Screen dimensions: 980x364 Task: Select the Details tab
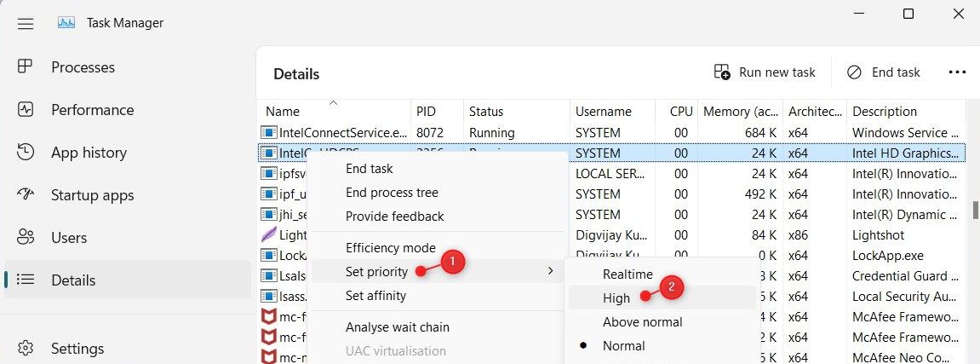[x=128, y=280]
